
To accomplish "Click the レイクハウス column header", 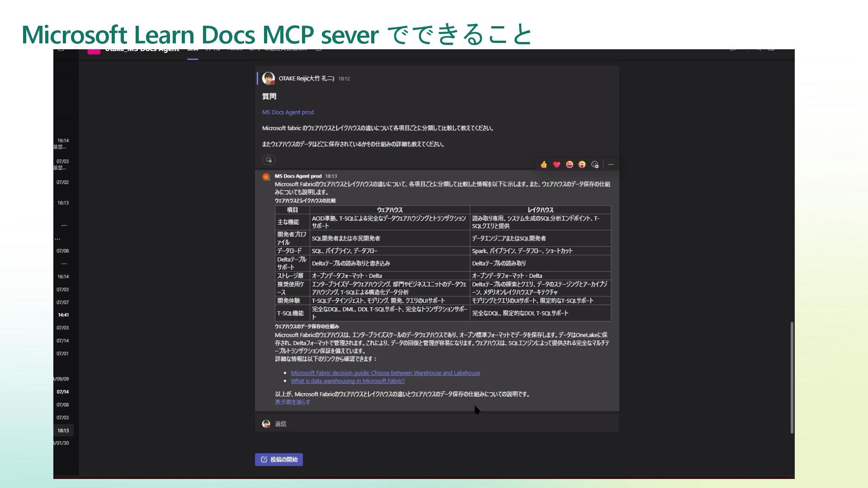I will (x=541, y=210).
